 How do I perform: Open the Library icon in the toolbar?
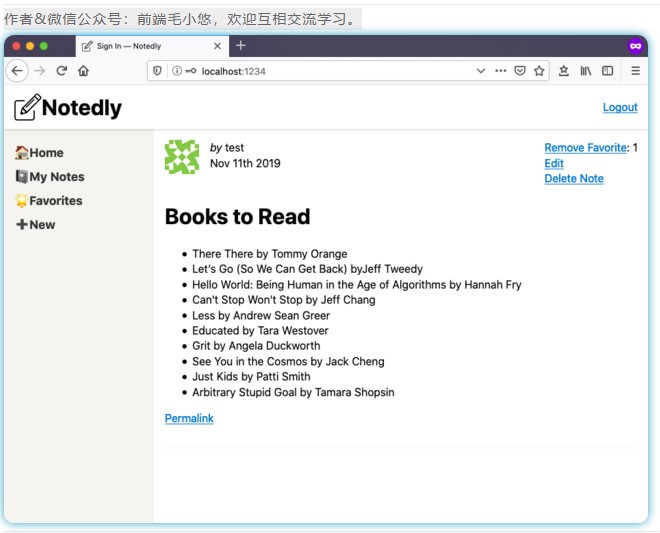pyautogui.click(x=585, y=71)
